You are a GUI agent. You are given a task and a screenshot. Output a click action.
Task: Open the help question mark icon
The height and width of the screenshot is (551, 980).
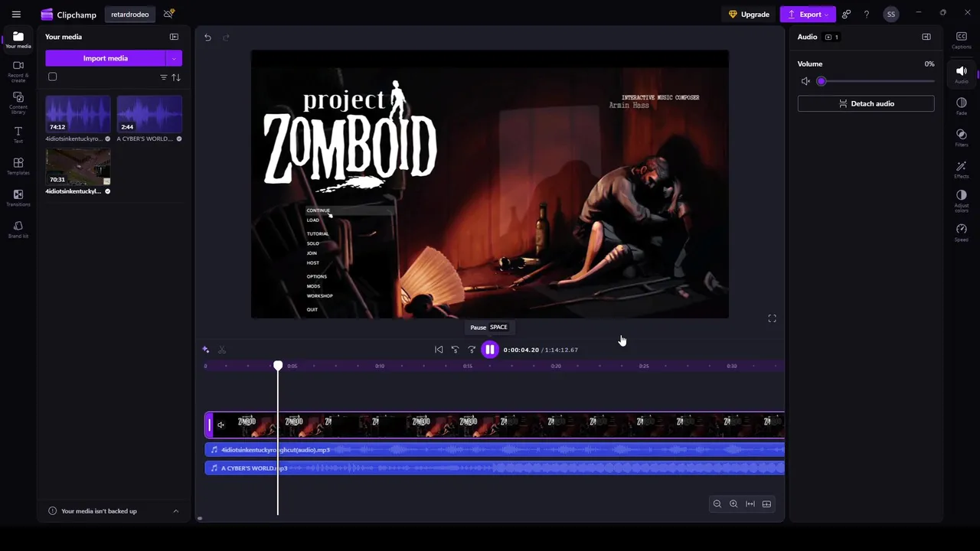pyautogui.click(x=866, y=15)
